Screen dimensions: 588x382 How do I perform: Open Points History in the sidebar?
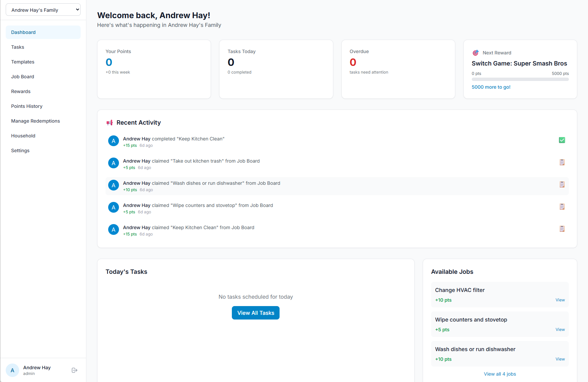pyautogui.click(x=27, y=106)
